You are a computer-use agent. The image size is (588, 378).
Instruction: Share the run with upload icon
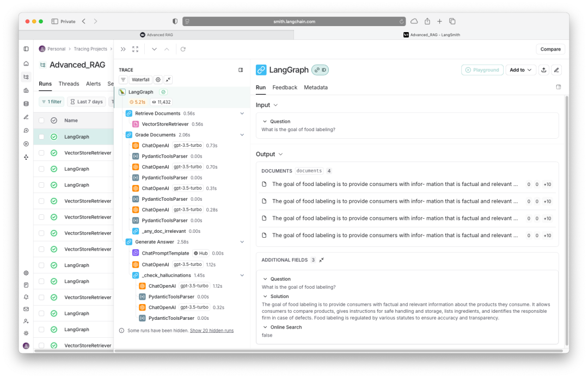tap(544, 70)
